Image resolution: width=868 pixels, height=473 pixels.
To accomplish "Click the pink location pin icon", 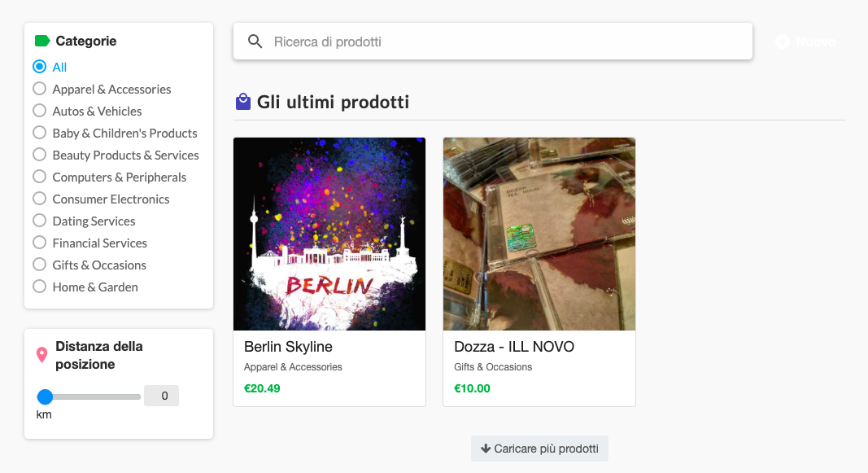I will (x=41, y=355).
